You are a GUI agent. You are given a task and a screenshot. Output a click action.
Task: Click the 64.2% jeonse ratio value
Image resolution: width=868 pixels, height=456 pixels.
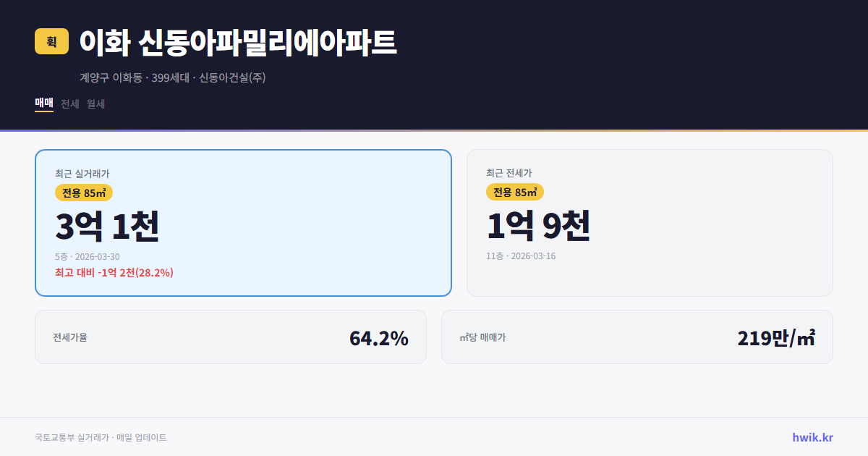point(379,337)
